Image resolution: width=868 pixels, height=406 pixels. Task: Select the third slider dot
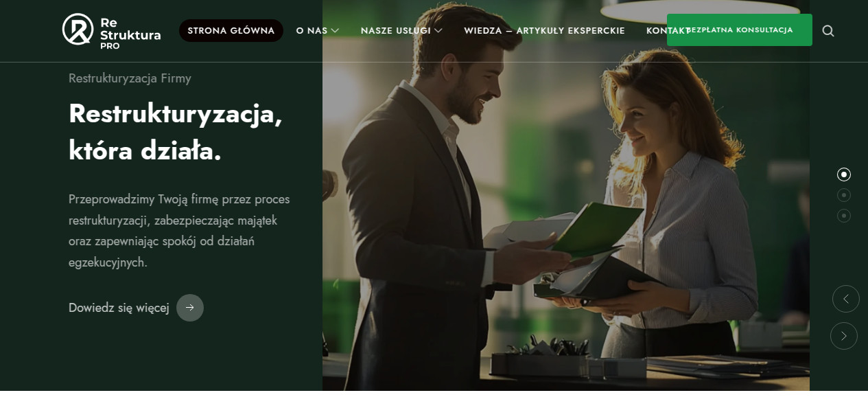[844, 216]
